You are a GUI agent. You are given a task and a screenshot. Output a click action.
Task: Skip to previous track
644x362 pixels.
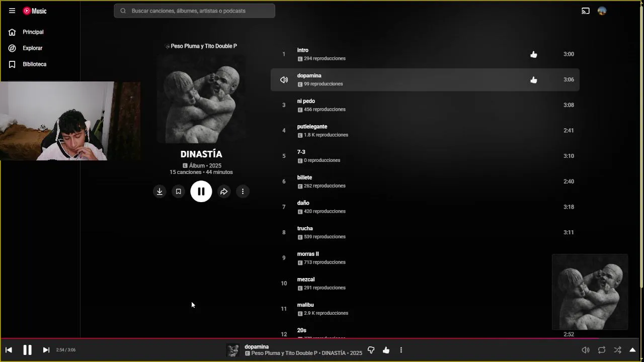point(9,350)
